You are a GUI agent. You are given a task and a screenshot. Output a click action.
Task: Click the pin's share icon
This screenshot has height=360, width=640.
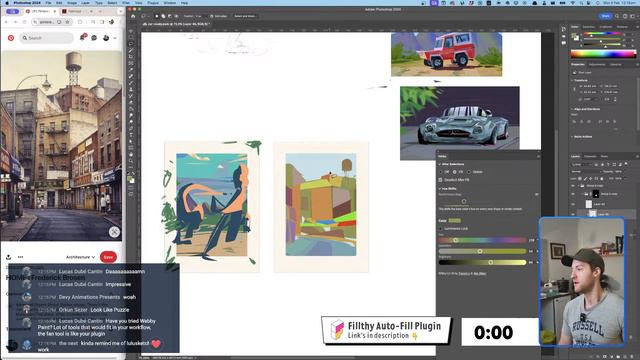tap(9, 257)
